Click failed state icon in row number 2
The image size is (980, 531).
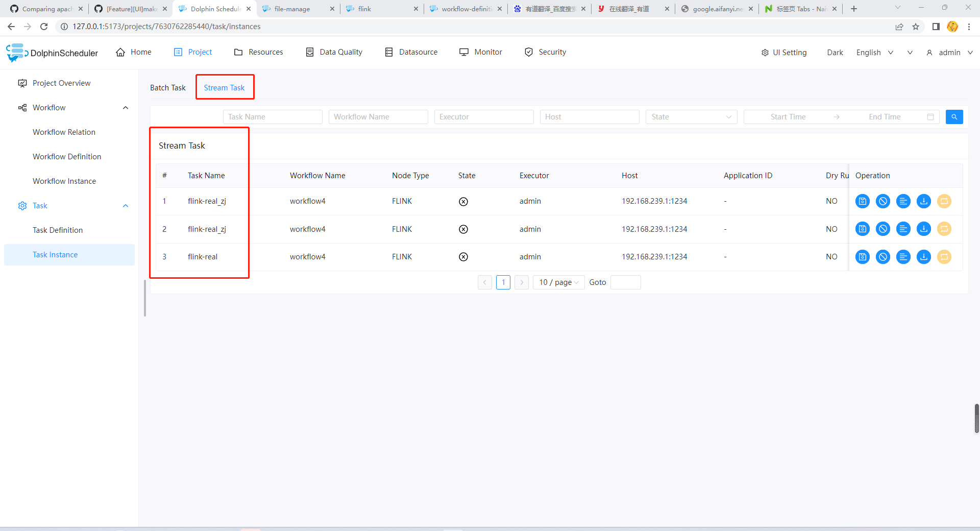463,229
